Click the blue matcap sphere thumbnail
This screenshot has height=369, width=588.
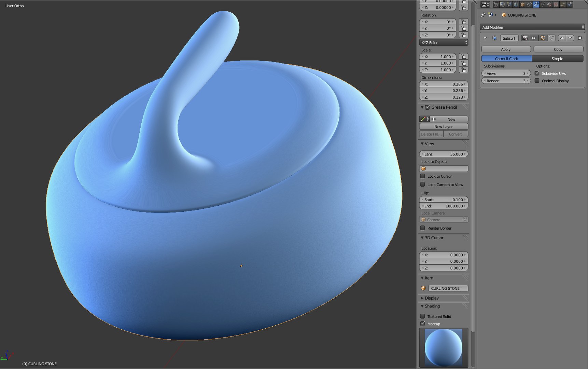click(x=444, y=348)
